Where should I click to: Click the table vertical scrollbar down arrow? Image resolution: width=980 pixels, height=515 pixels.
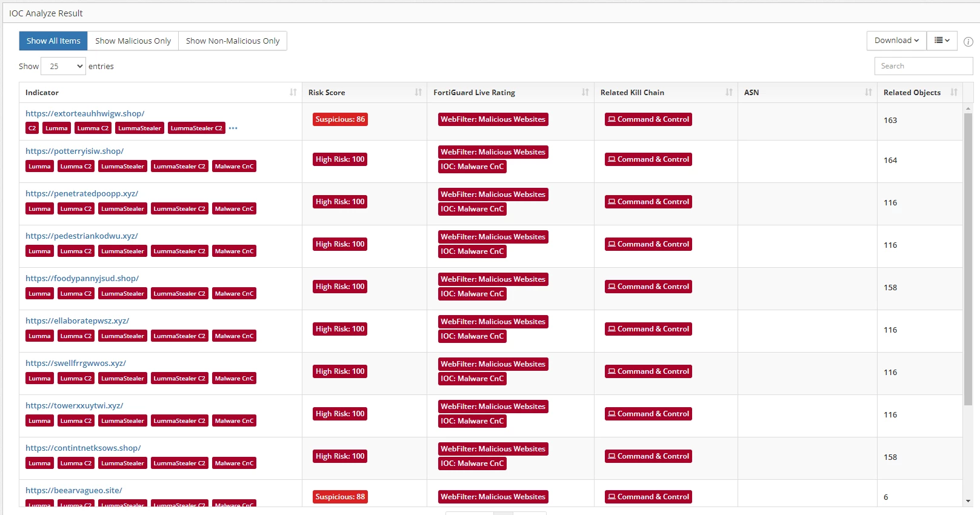pos(968,501)
